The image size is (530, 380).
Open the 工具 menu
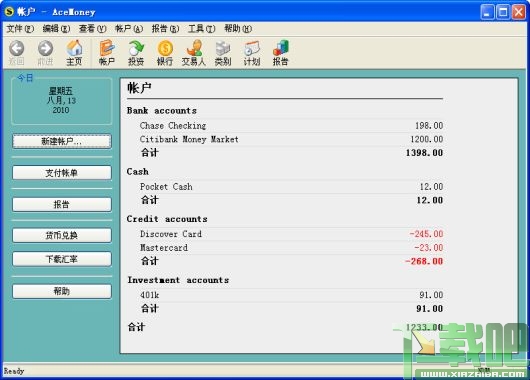(201, 29)
